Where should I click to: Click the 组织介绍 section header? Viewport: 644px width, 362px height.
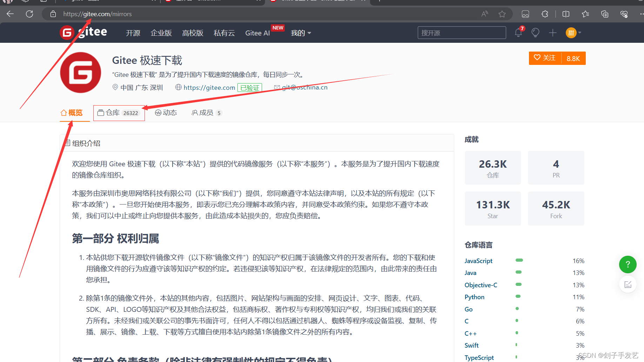(86, 143)
